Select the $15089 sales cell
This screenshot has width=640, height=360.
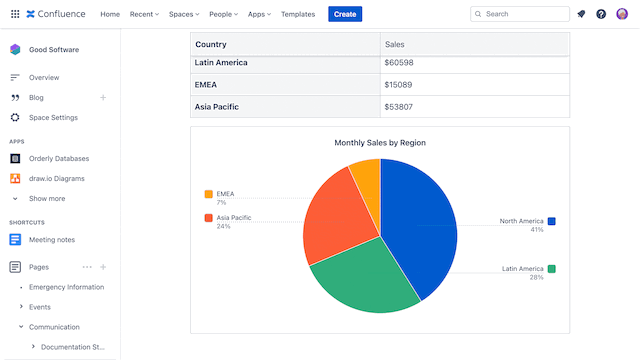tap(475, 85)
